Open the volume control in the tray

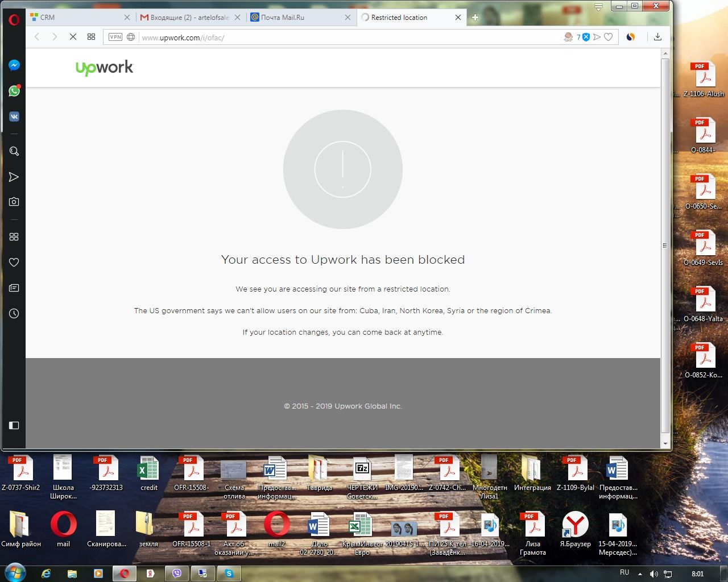click(x=654, y=573)
